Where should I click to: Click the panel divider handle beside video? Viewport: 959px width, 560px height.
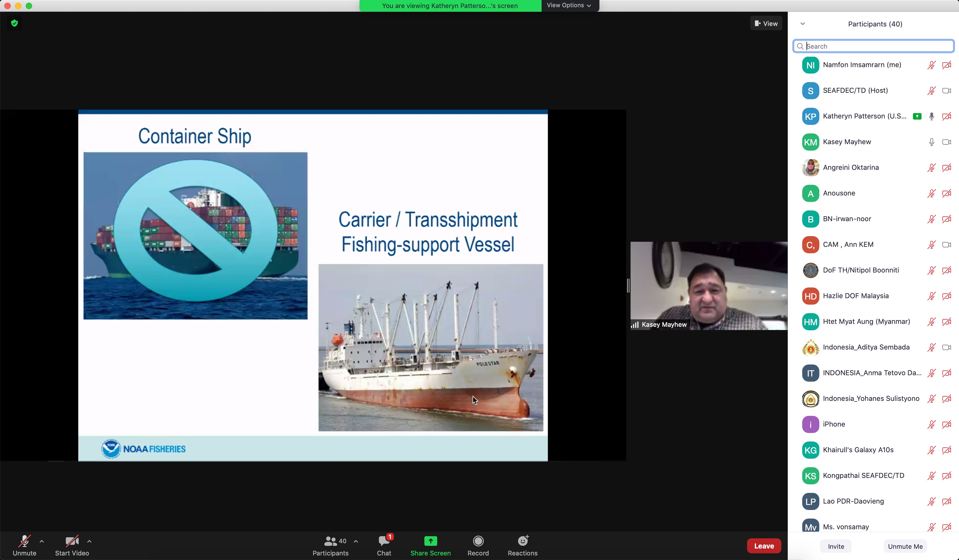pyautogui.click(x=628, y=285)
